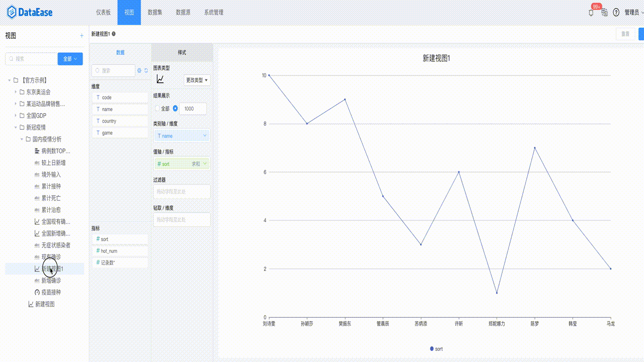Select the 现有确诊 view
Viewport: 644px width, 362px height.
point(51,257)
